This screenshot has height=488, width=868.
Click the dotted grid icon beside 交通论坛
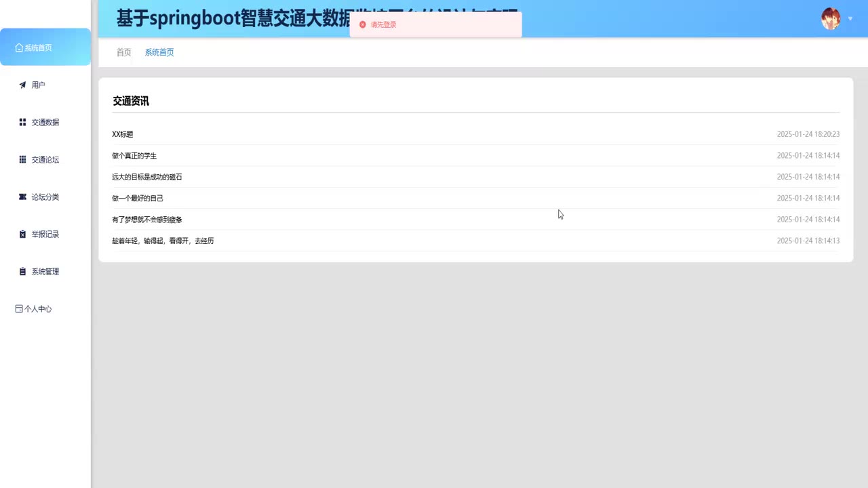[x=22, y=159]
